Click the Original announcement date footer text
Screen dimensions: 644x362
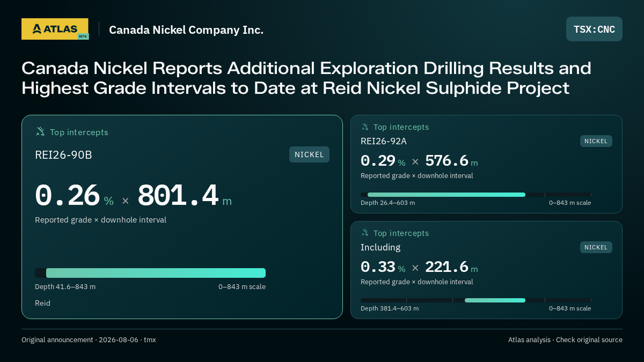coord(89,340)
